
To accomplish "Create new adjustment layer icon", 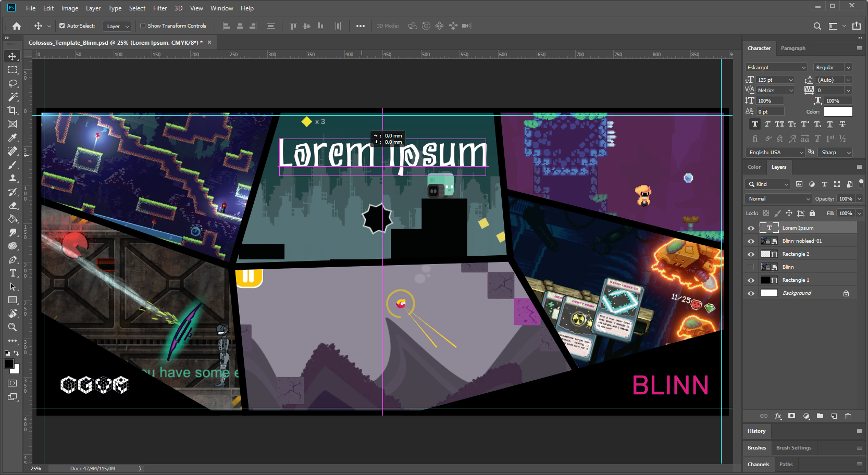I will point(806,416).
